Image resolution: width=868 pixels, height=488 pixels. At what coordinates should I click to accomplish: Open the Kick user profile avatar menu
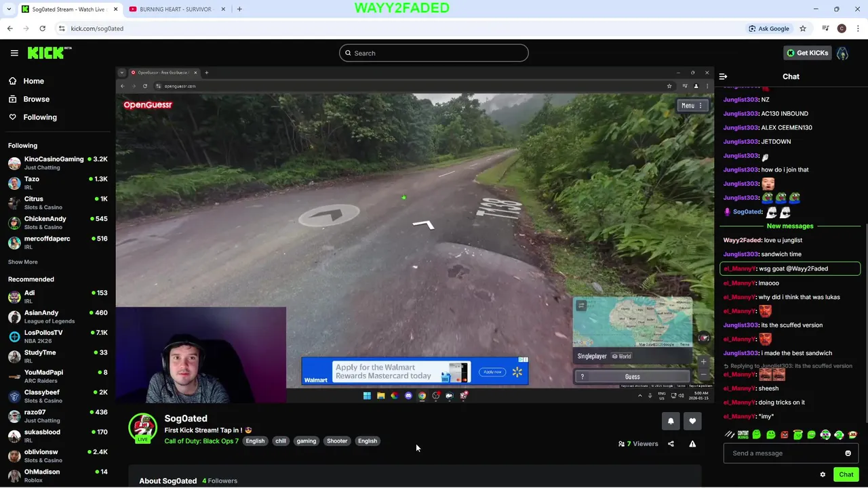click(x=842, y=53)
